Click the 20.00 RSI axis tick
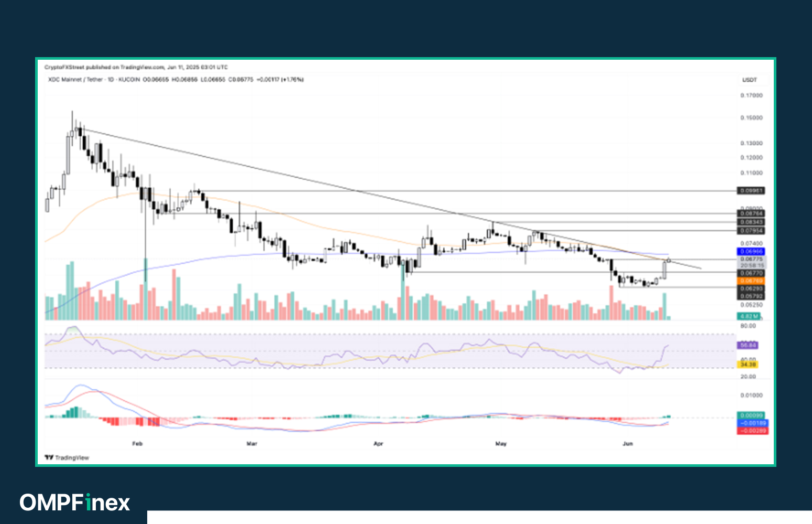 pos(748,377)
